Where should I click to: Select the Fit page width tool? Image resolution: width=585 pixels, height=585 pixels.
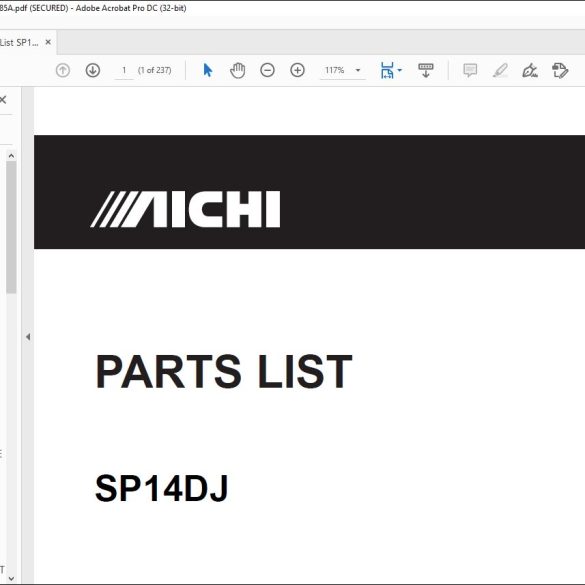[387, 70]
